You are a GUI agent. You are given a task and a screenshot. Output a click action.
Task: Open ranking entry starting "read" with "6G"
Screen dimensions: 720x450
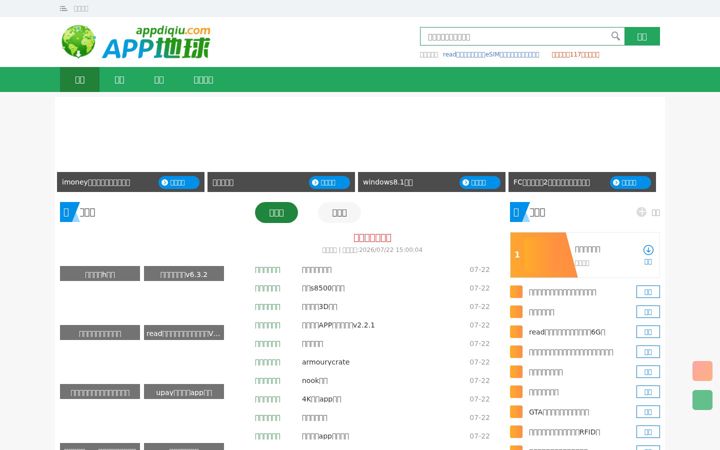567,332
